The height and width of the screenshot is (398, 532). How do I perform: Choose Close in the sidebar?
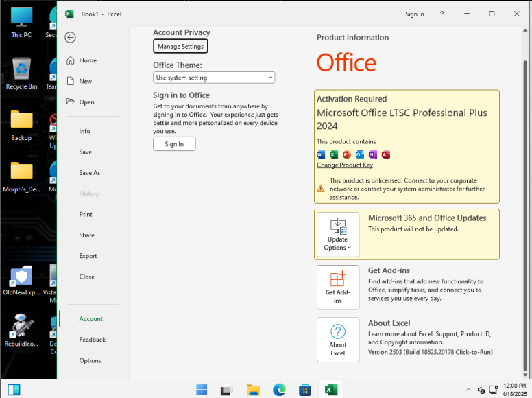(x=87, y=277)
